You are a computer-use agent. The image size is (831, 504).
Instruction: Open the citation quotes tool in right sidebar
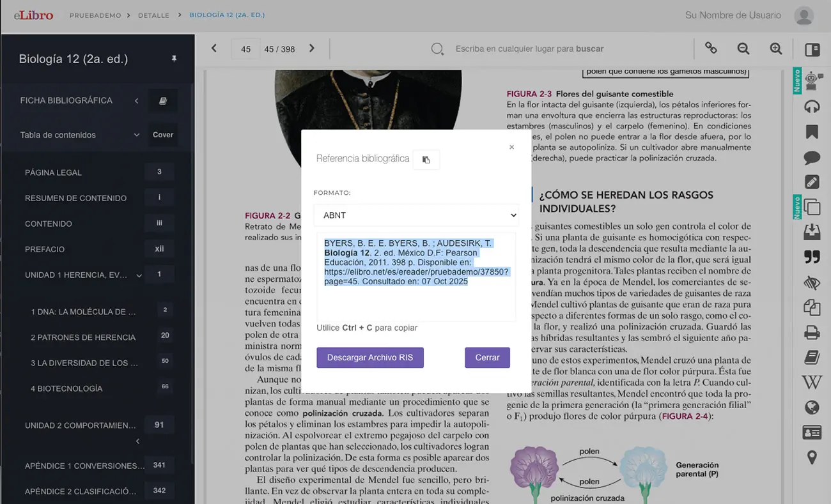812,257
